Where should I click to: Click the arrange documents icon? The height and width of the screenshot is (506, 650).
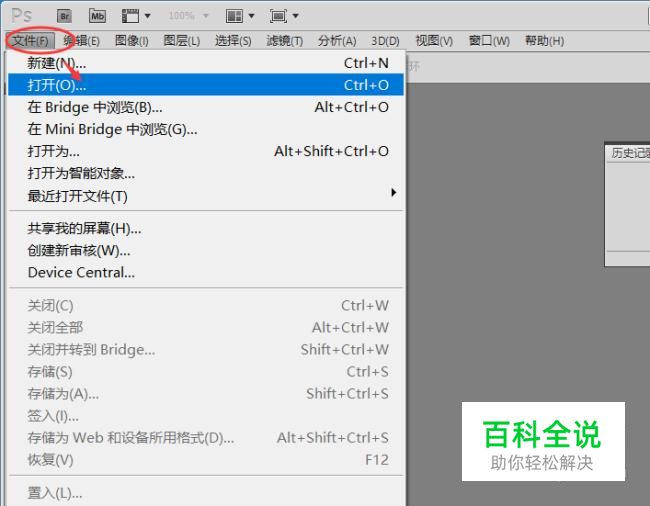coord(234,16)
